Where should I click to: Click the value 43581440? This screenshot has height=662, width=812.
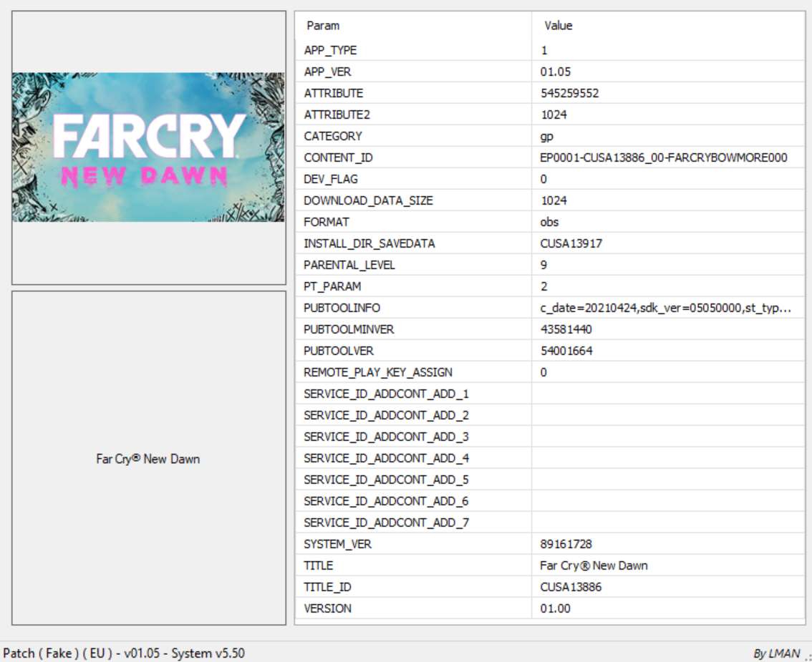coord(566,329)
